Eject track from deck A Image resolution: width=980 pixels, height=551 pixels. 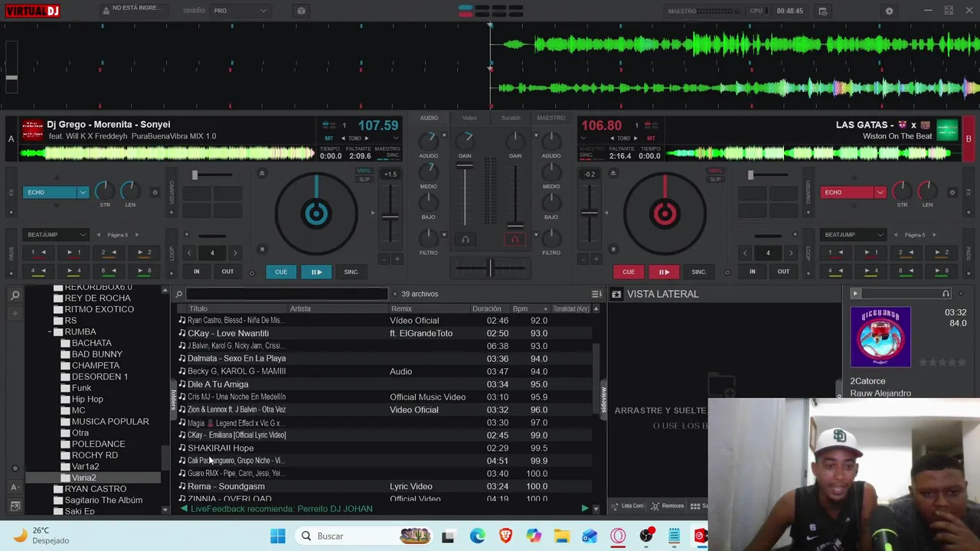262,173
